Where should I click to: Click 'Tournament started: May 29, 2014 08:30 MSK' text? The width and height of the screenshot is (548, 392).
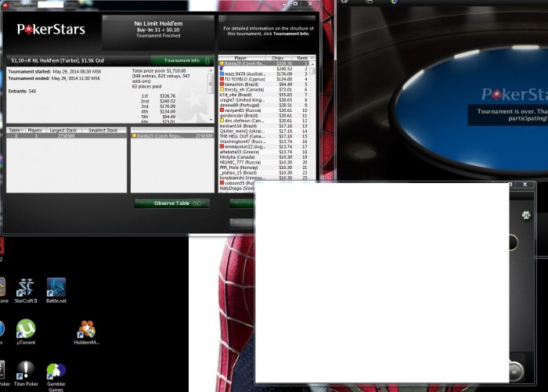(x=55, y=72)
